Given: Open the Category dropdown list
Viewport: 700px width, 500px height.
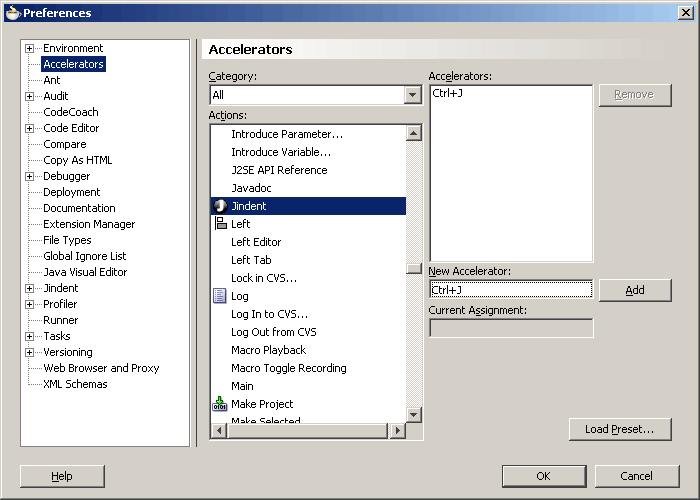Looking at the screenshot, I should (412, 95).
